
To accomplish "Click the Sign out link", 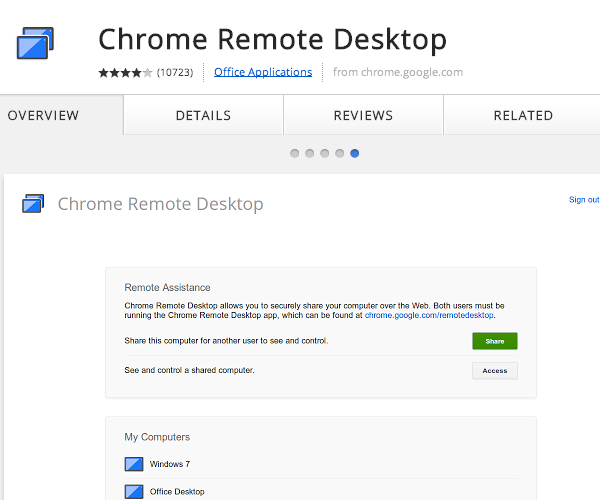I will [584, 200].
